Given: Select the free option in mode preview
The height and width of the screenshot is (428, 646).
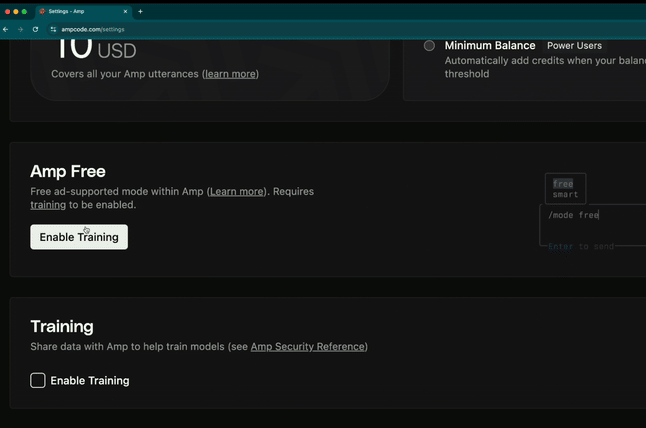Looking at the screenshot, I should 563,184.
